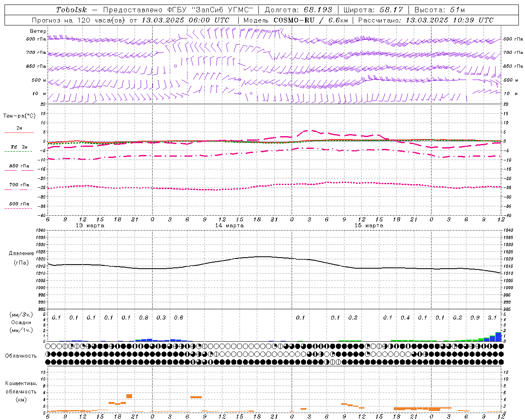Click the '15 марта' date label

click(x=369, y=225)
